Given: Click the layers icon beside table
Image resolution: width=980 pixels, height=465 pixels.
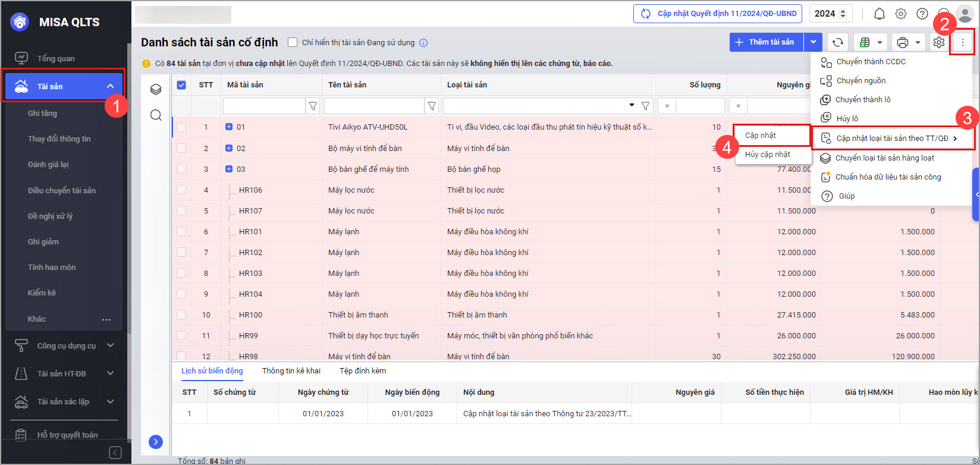Looking at the screenshot, I should tap(156, 89).
